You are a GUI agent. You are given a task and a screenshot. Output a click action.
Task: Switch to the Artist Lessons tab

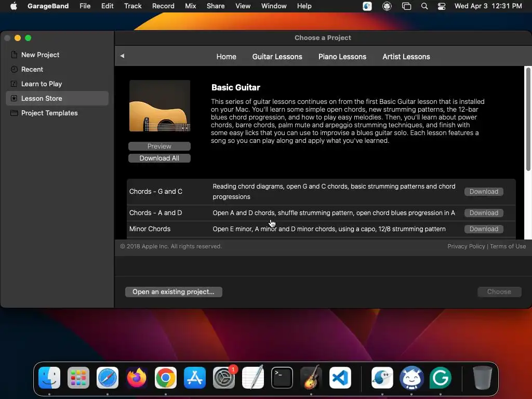coord(406,57)
